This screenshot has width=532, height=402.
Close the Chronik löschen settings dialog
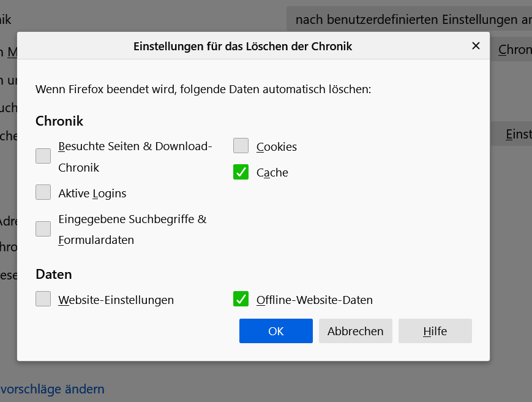[476, 46]
